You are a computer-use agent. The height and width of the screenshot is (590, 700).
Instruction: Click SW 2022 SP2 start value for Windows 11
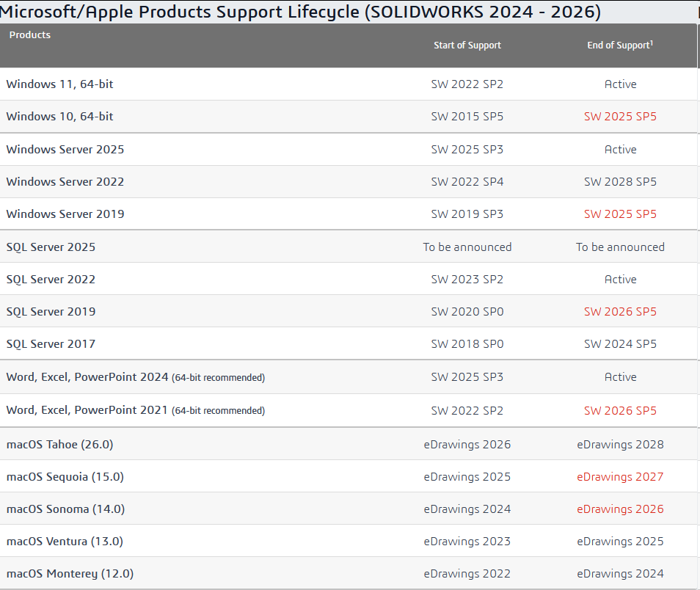coord(467,84)
